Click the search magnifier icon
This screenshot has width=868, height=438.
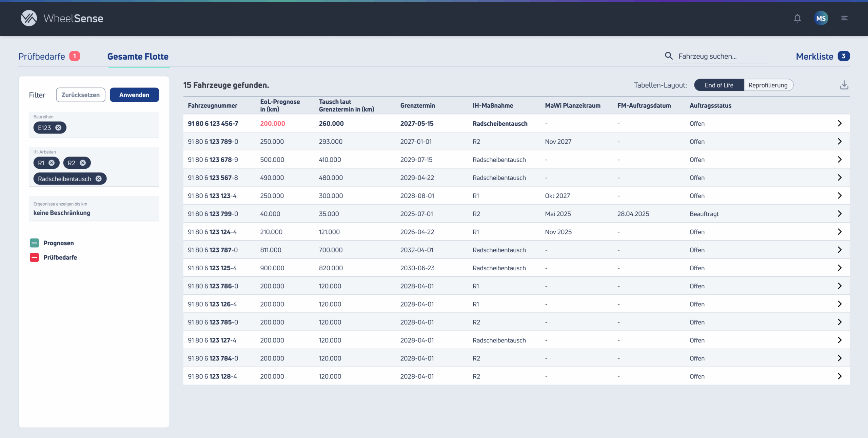pos(669,56)
